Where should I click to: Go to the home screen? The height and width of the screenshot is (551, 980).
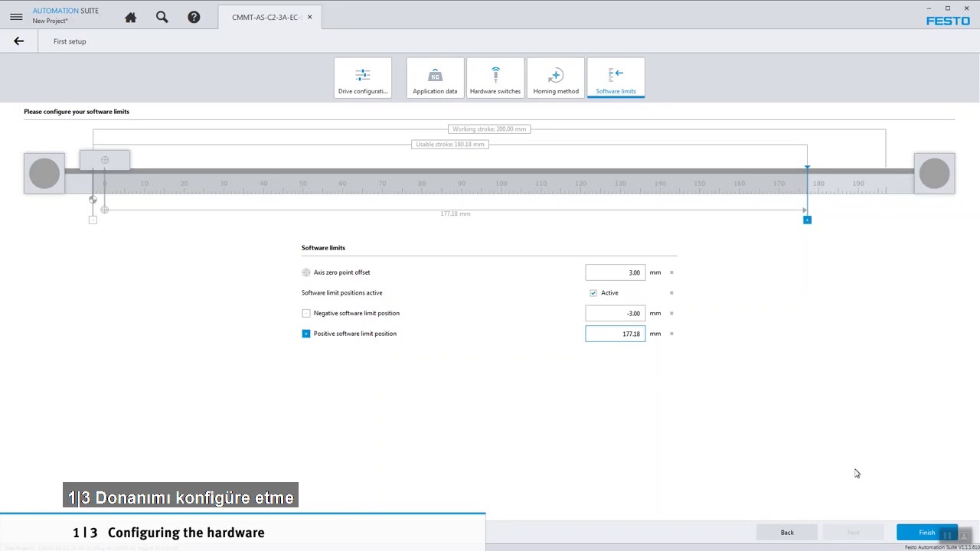coord(131,17)
